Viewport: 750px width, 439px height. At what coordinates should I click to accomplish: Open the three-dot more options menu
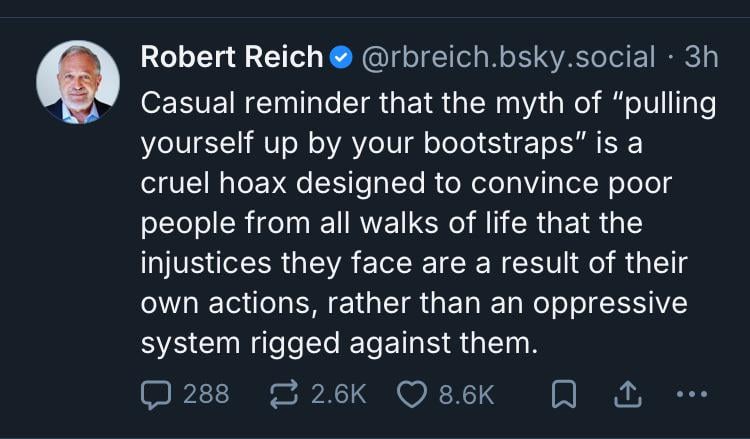tap(692, 393)
